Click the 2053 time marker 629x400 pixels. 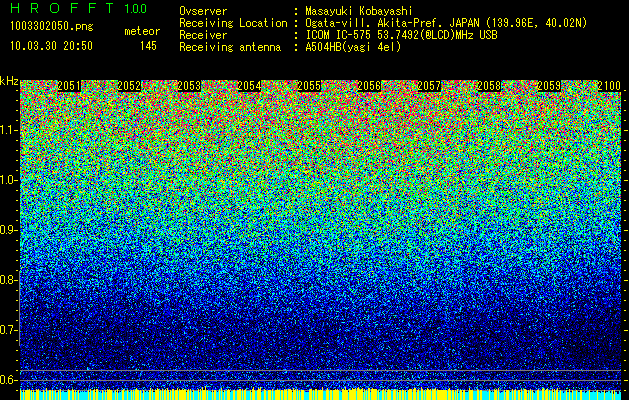tap(189, 86)
